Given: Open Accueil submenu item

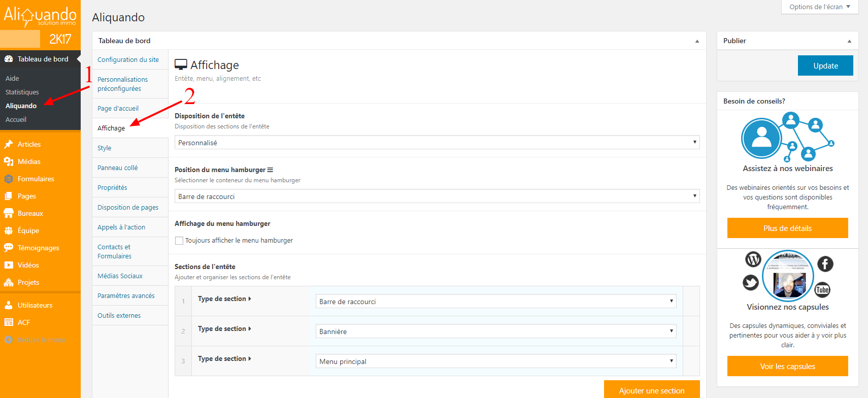Looking at the screenshot, I should [x=16, y=120].
